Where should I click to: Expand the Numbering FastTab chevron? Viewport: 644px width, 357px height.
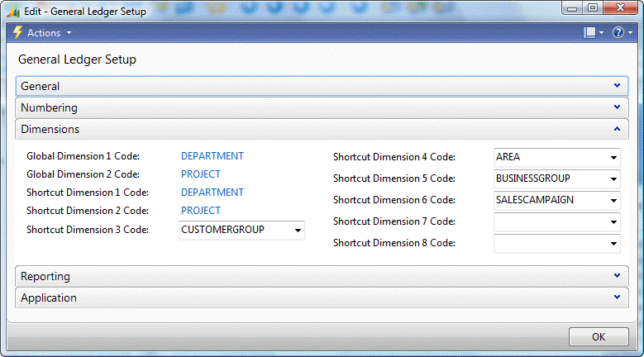coord(617,107)
